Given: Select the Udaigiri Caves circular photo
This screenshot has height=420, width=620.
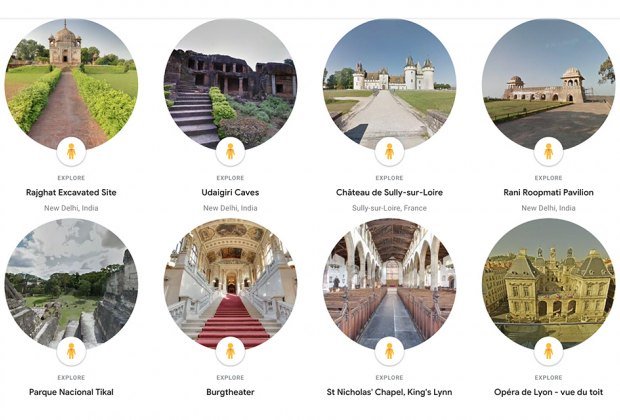Looking at the screenshot, I should tap(231, 84).
